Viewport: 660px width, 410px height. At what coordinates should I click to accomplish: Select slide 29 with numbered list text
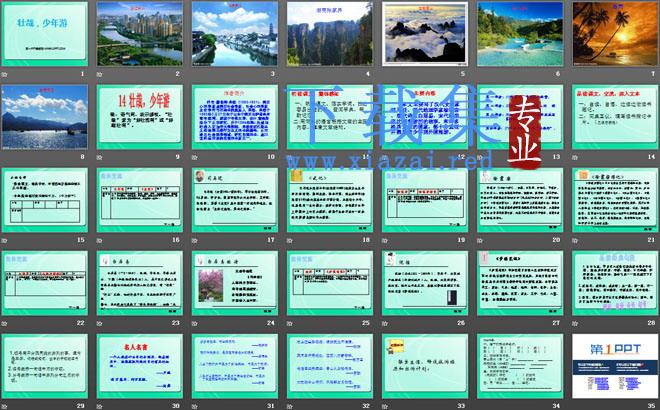click(45, 366)
